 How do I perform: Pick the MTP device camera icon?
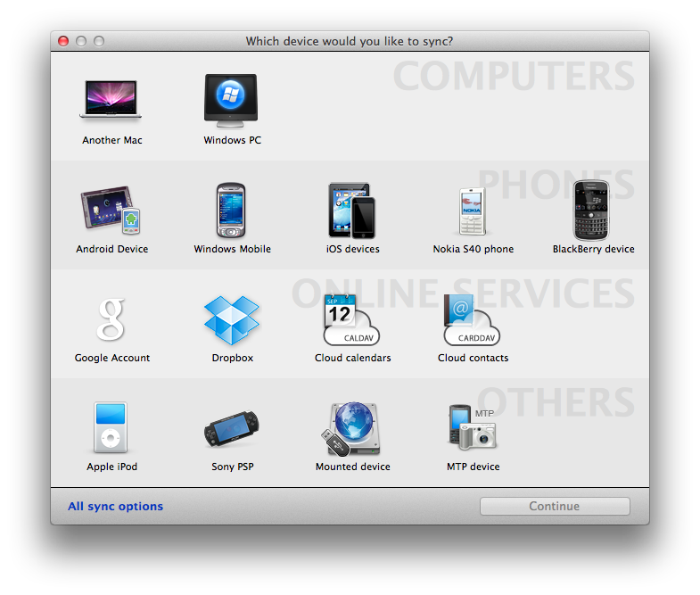pos(473,427)
